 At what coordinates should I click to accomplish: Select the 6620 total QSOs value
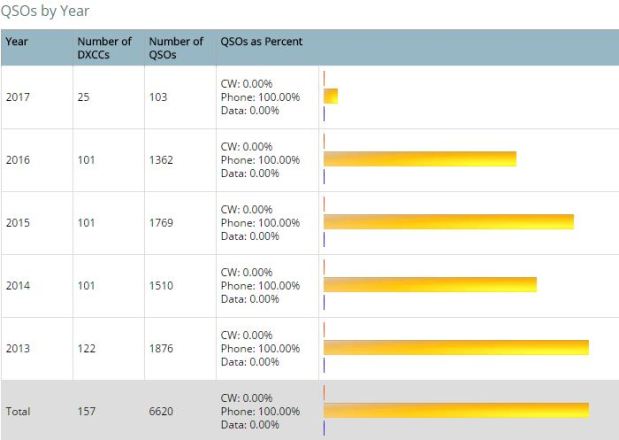tap(161, 411)
